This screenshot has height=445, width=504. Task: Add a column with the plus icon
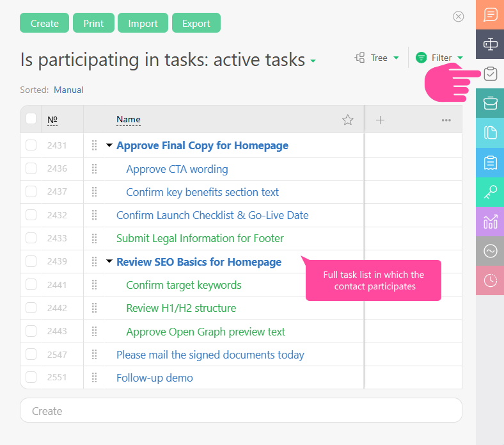point(380,120)
